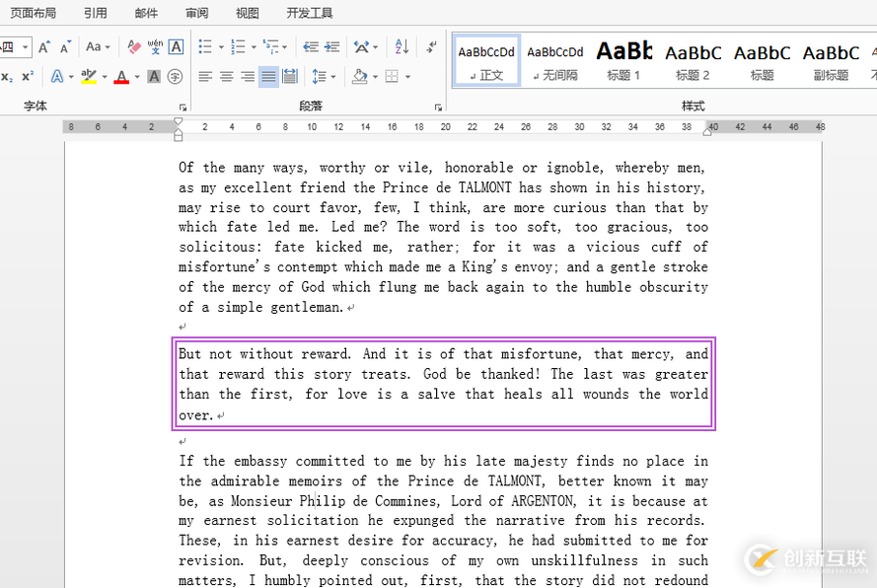Apply the 标题 2 style
The width and height of the screenshot is (877, 588).
pyautogui.click(x=693, y=60)
